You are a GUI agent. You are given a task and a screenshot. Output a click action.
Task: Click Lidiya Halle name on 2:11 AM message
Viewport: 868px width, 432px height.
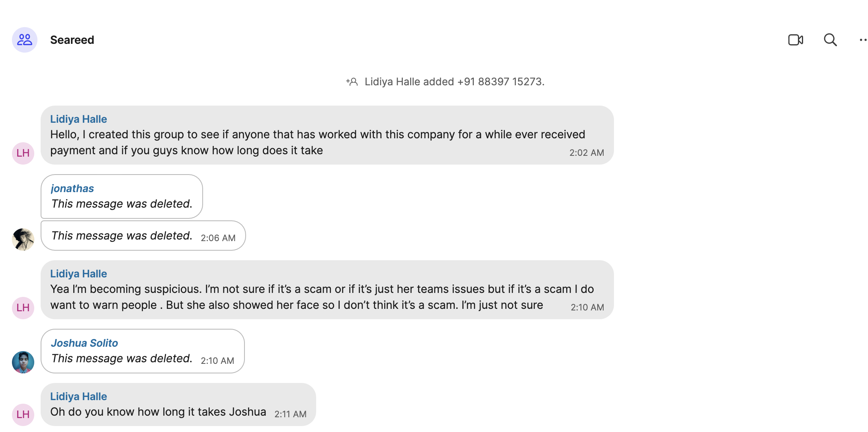(78, 397)
